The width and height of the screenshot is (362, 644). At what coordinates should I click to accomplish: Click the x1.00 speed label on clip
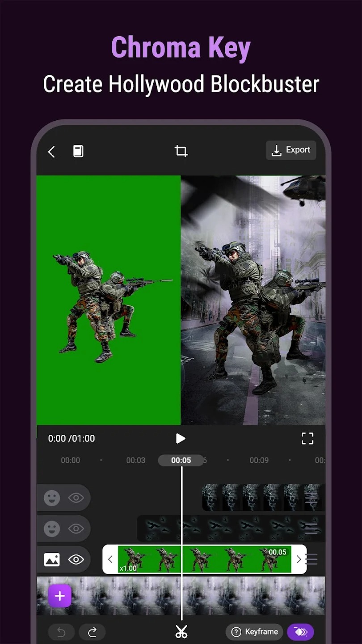[x=128, y=568]
